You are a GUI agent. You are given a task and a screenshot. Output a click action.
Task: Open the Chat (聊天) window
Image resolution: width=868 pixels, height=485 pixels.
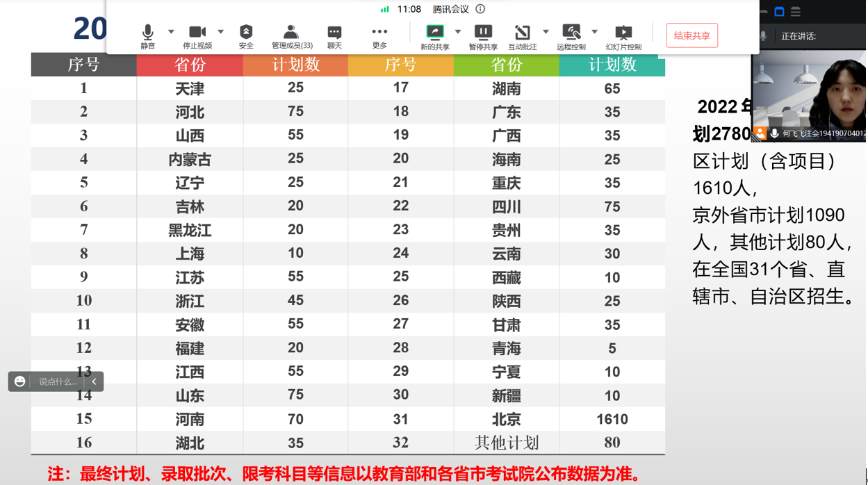334,33
